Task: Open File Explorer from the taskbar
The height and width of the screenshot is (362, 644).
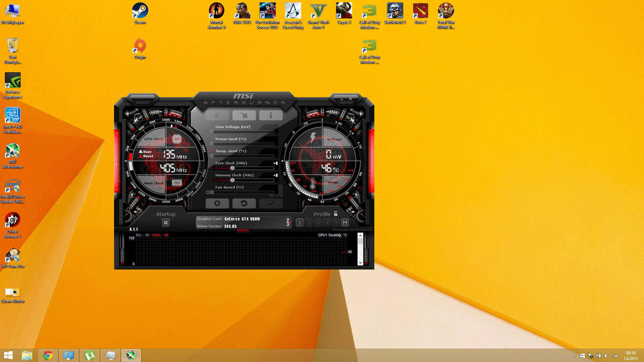Action: pyautogui.click(x=27, y=355)
